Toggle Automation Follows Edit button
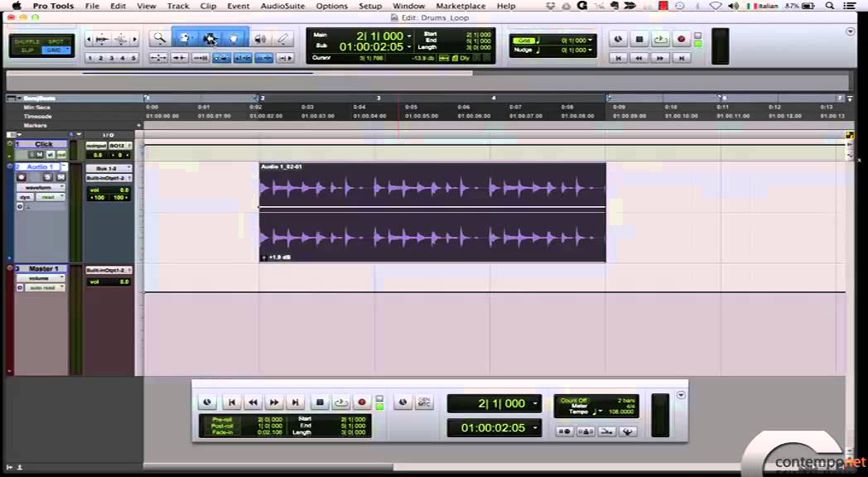 point(221,57)
